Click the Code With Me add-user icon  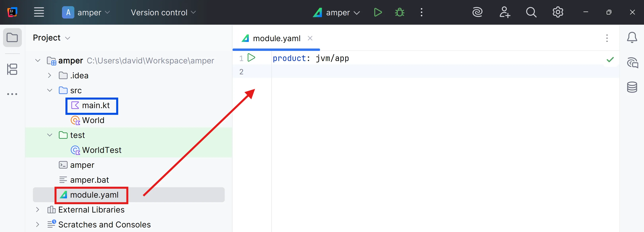point(504,12)
